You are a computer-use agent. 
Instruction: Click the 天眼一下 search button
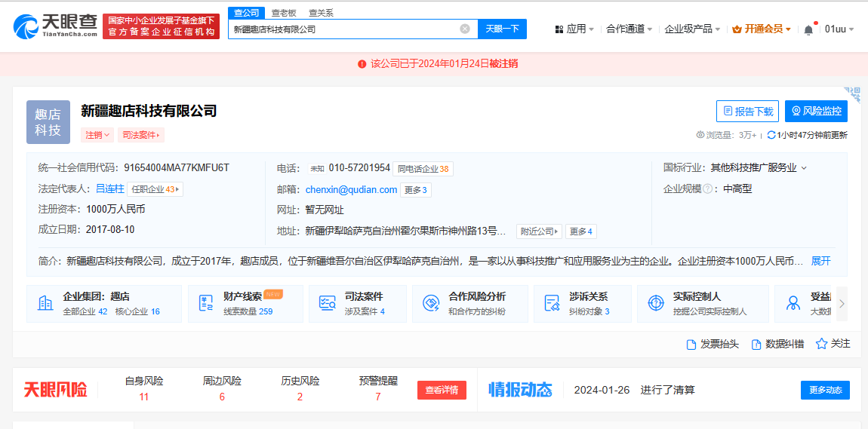(x=502, y=29)
